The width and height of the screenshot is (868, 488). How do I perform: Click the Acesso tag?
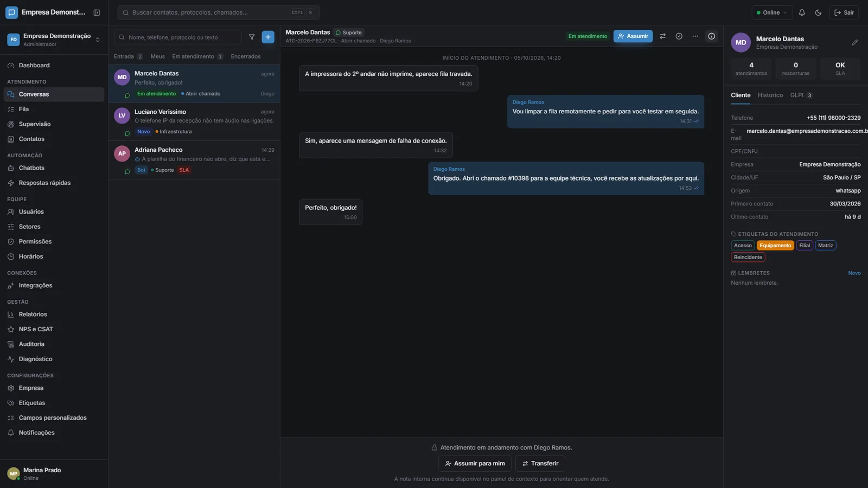(743, 246)
